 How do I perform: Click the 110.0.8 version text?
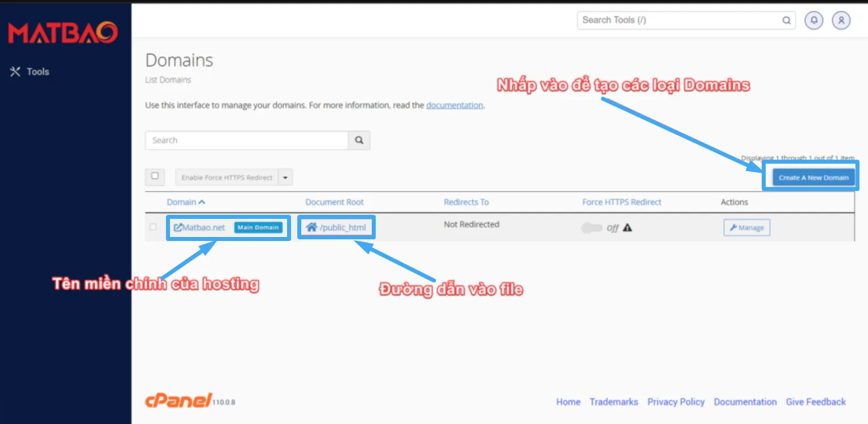[x=224, y=402]
